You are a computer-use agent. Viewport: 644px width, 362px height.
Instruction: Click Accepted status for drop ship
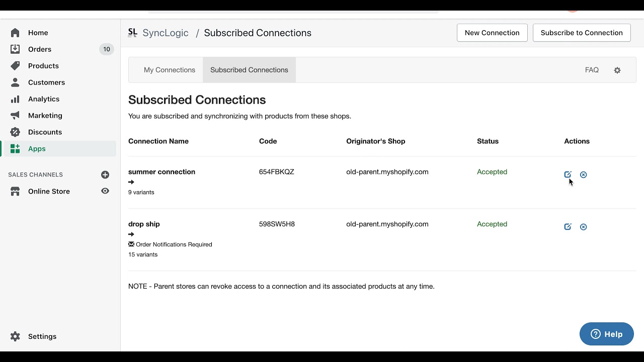[492, 224]
